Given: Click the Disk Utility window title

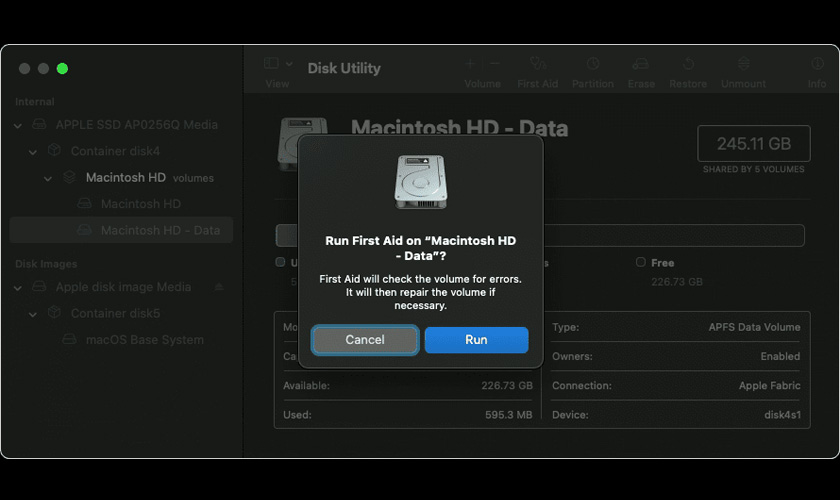Looking at the screenshot, I should (344, 68).
